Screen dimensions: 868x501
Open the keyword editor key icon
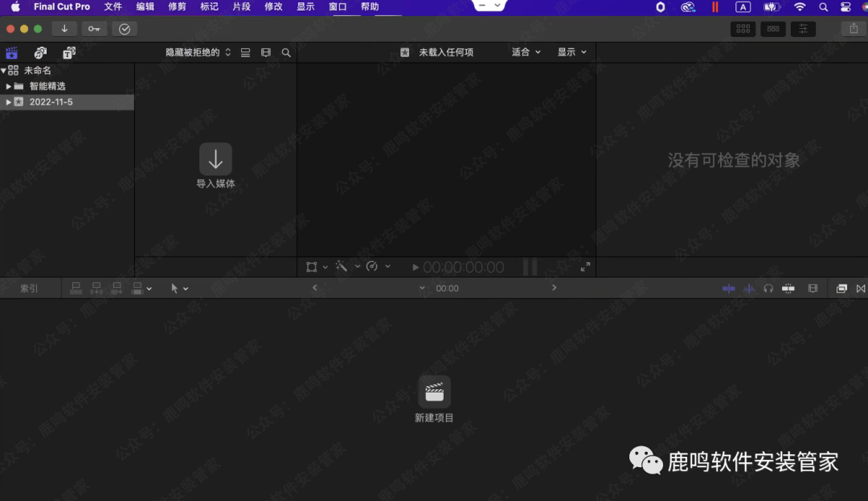(x=94, y=29)
